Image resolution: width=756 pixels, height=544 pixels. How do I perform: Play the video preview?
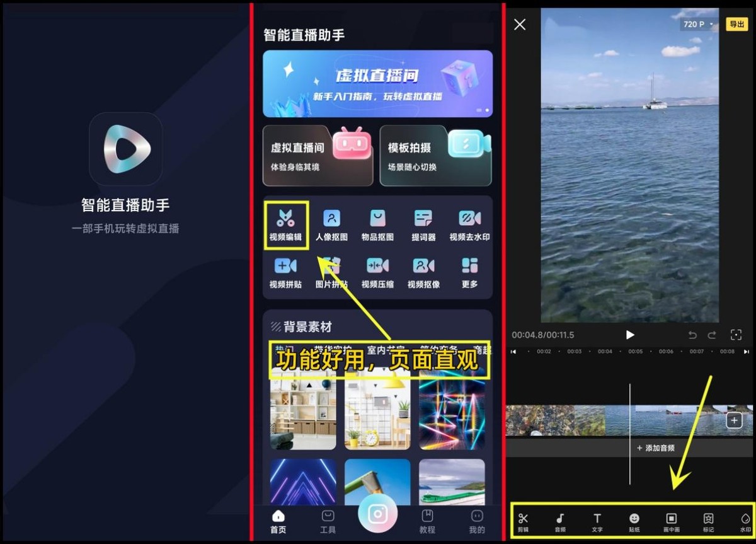pyautogui.click(x=630, y=335)
